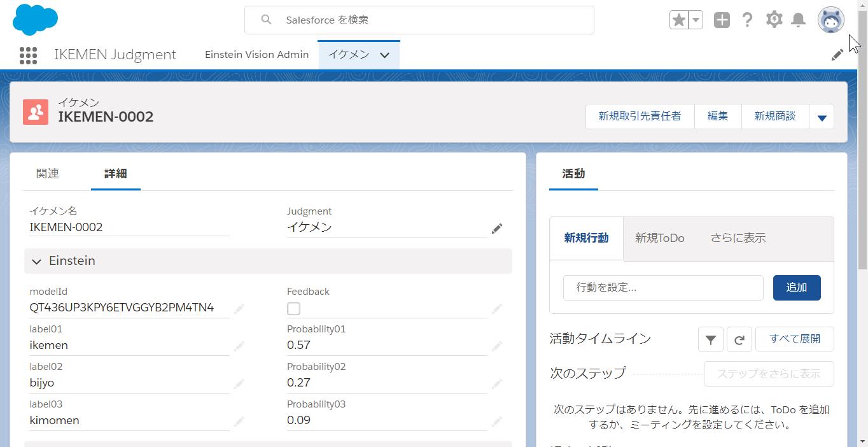The image size is (868, 447).
Task: Click the Probability03 value 0.09
Action: [298, 420]
